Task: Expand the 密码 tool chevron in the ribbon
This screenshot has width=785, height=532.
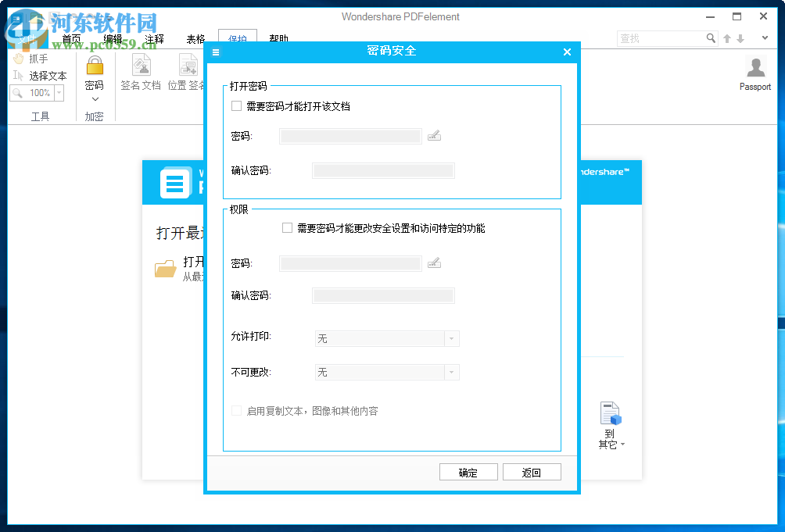Action: (94, 98)
